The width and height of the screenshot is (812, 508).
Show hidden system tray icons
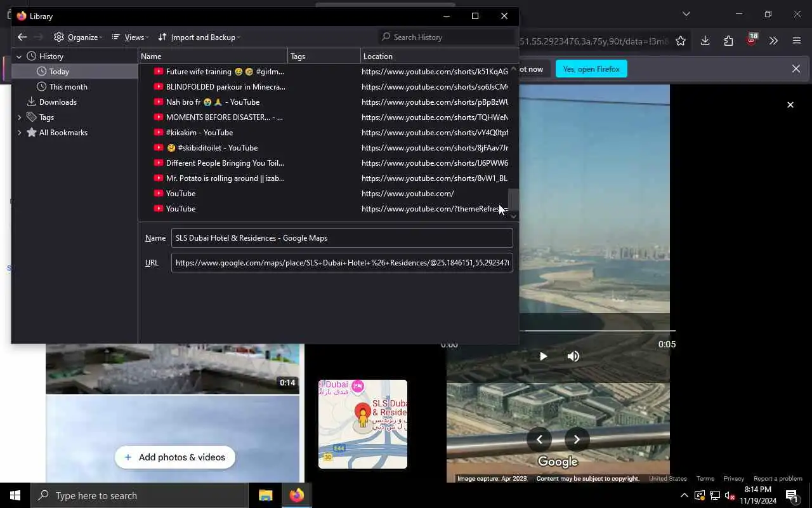point(684,495)
